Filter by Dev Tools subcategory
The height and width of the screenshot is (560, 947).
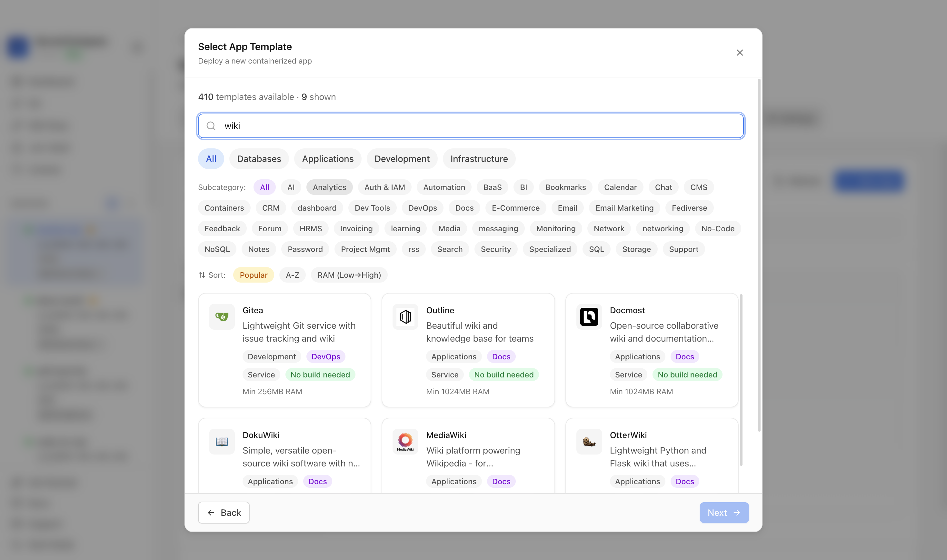(372, 208)
